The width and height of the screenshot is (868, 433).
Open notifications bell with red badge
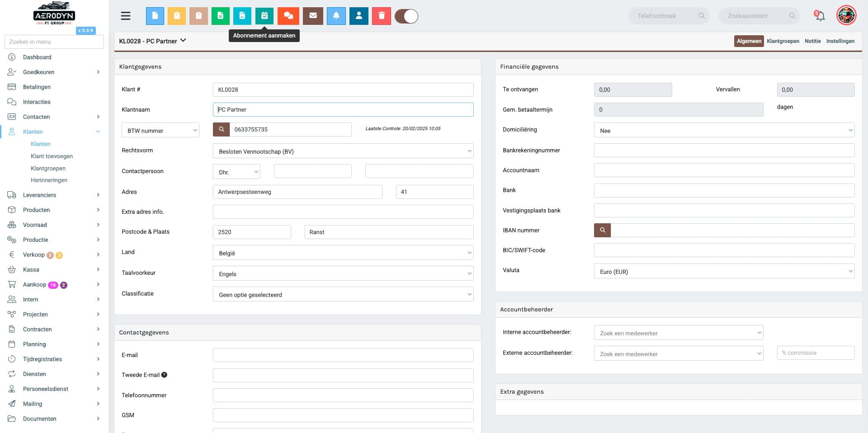click(820, 16)
